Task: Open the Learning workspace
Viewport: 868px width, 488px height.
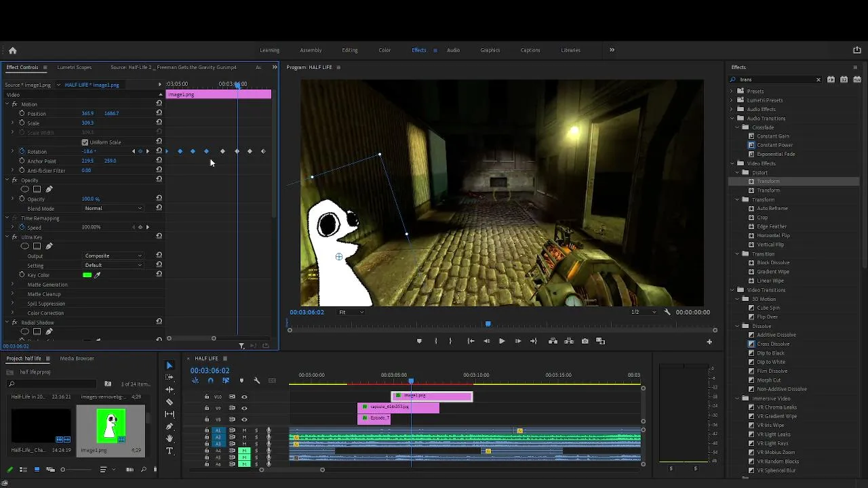Action: coord(269,50)
